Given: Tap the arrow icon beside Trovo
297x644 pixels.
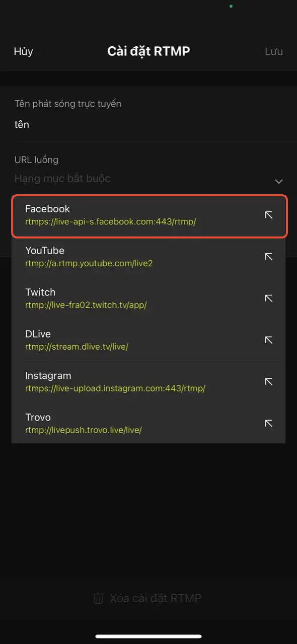Looking at the screenshot, I should 269,424.
